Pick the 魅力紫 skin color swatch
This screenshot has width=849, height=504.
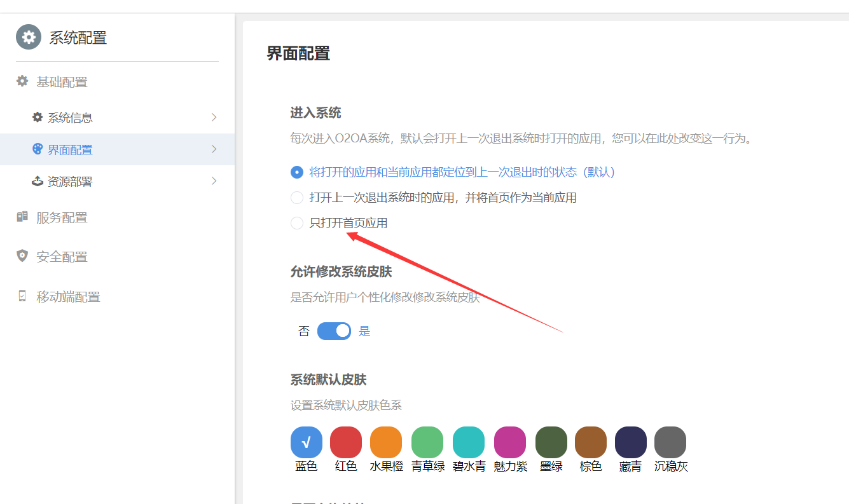pyautogui.click(x=510, y=442)
